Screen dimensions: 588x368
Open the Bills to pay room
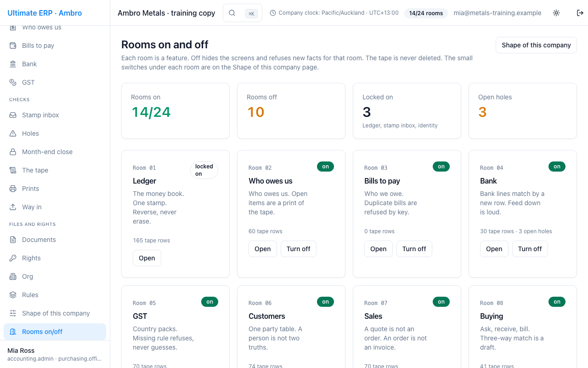379,249
